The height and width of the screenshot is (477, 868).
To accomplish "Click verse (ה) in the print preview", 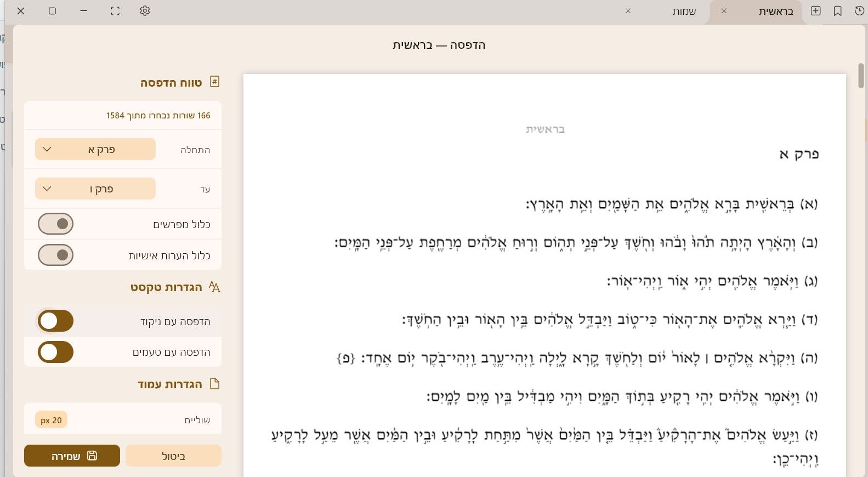I will click(x=577, y=358).
